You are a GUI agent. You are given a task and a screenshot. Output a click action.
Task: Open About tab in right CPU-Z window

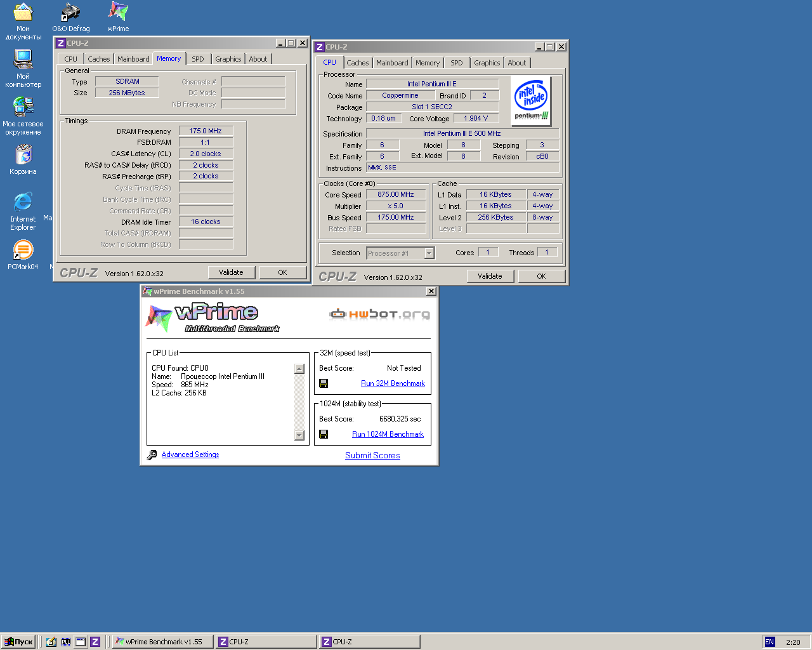[517, 63]
